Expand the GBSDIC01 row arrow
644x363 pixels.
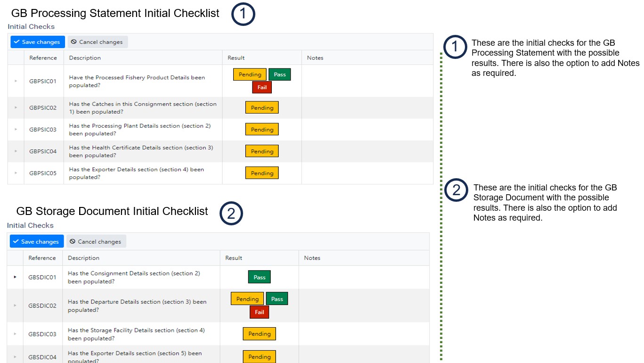[x=15, y=277]
